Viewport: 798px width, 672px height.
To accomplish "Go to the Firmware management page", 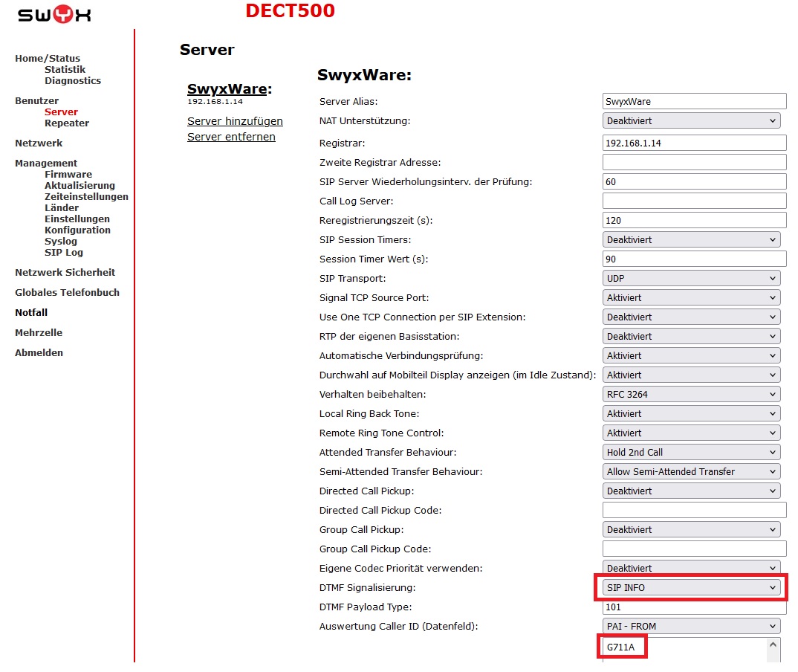I will click(68, 174).
